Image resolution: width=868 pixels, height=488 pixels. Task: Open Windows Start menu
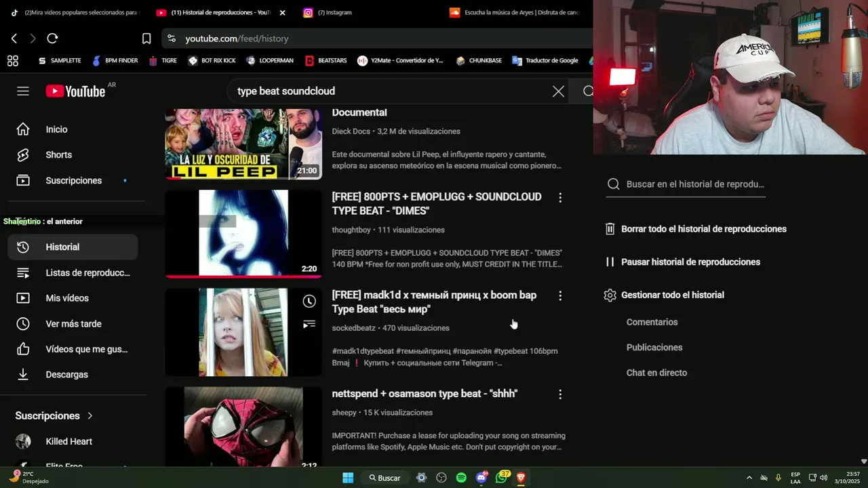pos(348,478)
